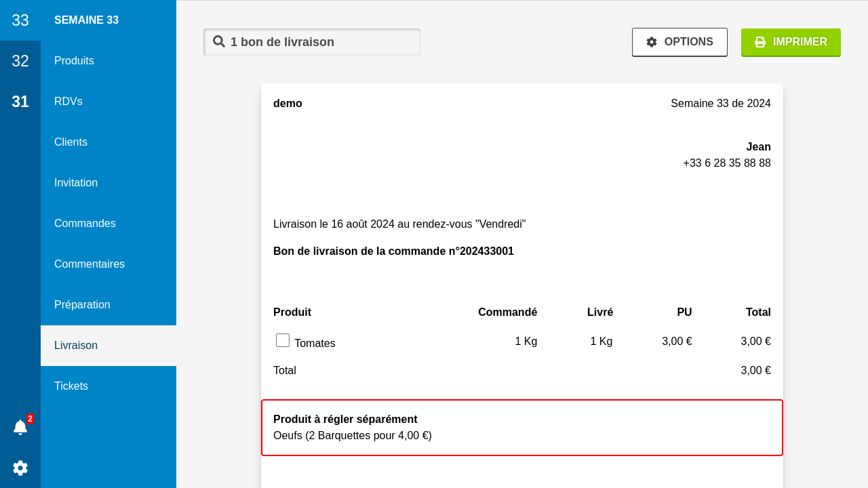This screenshot has width=868, height=488.
Task: Open the Tickets section
Action: tap(71, 386)
